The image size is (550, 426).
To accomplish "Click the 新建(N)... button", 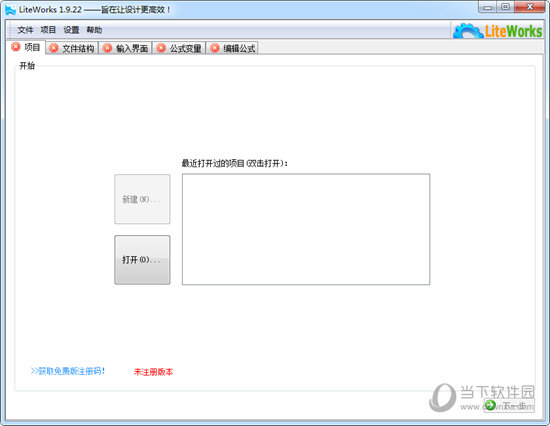I will click(142, 199).
